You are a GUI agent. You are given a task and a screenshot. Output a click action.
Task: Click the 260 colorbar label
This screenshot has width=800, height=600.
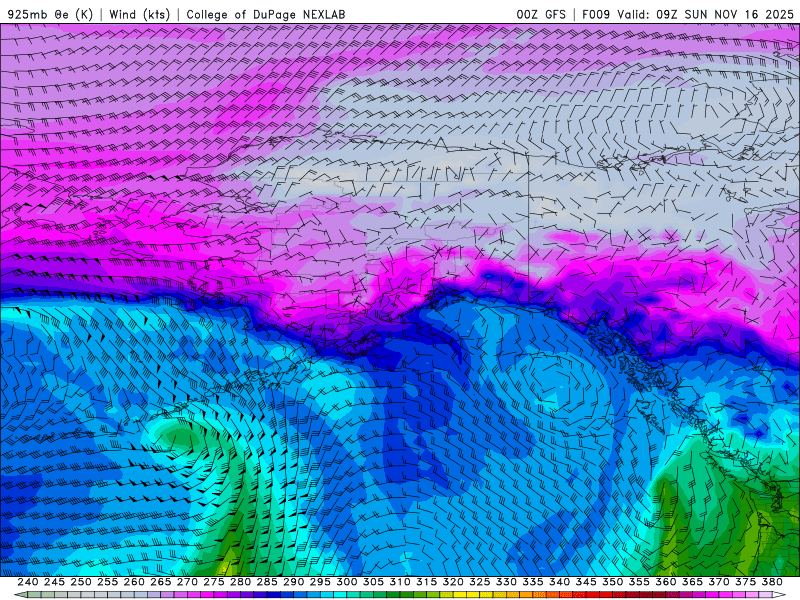click(134, 582)
